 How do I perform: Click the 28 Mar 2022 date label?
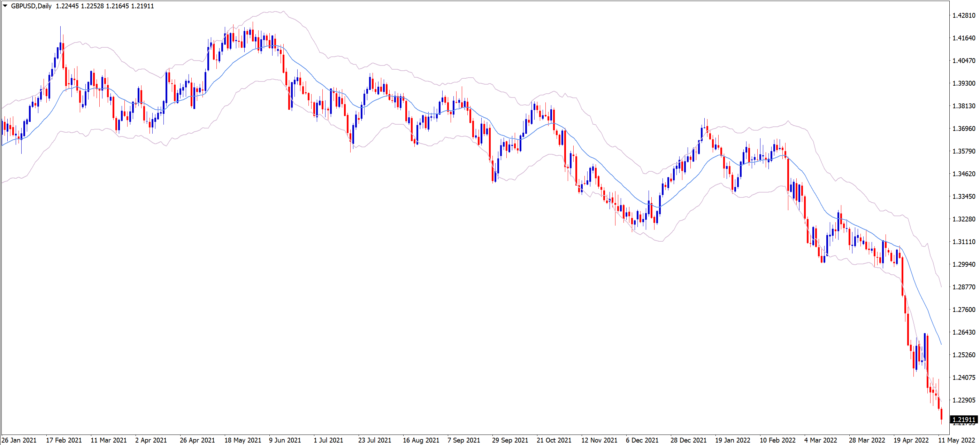867,440
